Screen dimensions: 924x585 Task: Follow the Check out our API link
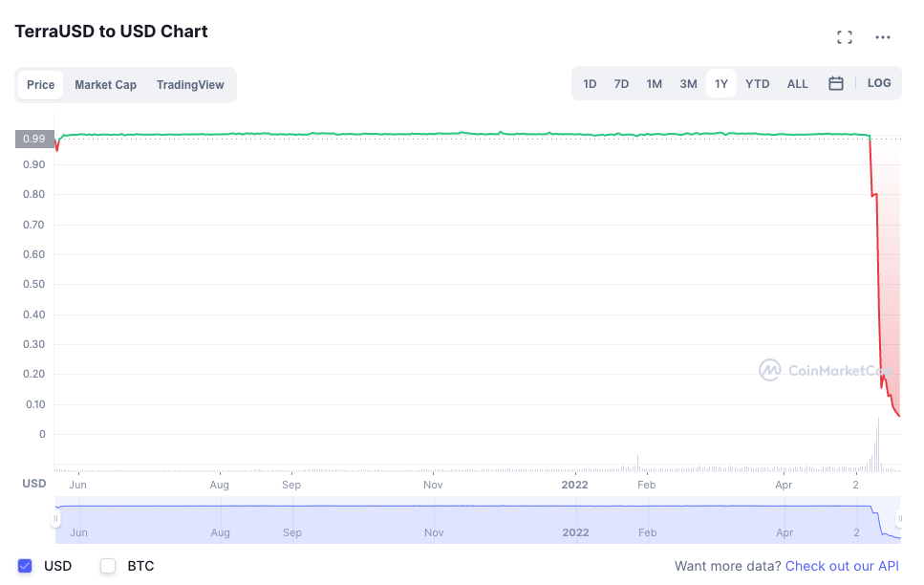(842, 566)
